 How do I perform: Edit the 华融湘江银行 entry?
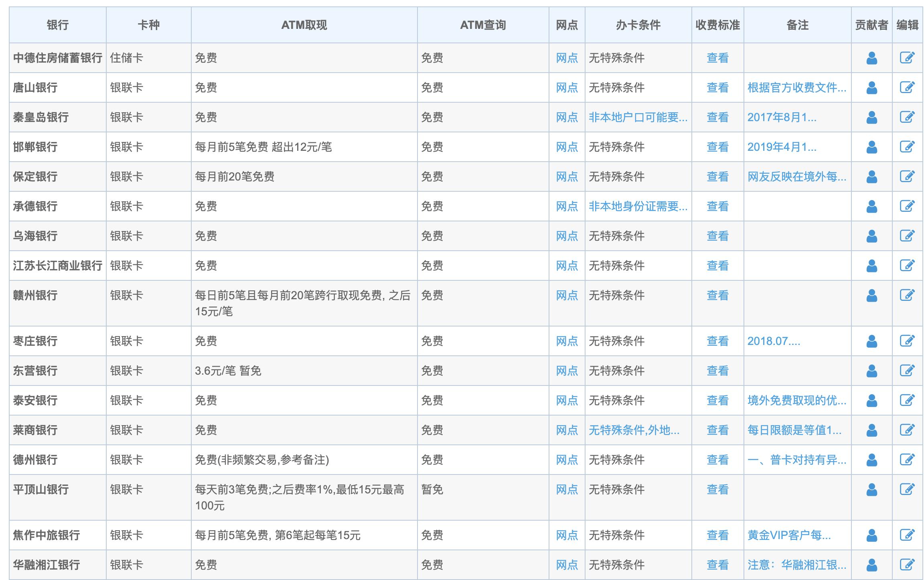[x=907, y=565]
